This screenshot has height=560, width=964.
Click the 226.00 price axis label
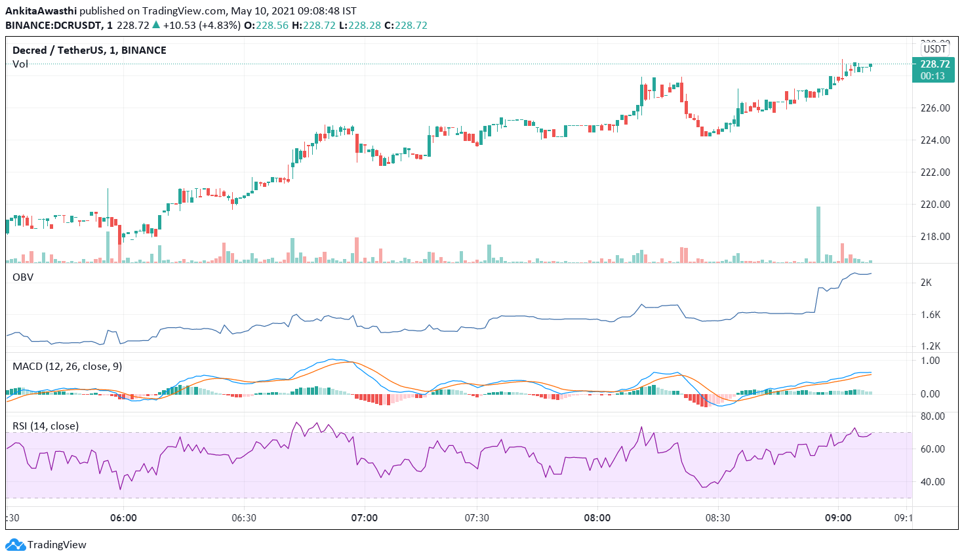coord(935,108)
